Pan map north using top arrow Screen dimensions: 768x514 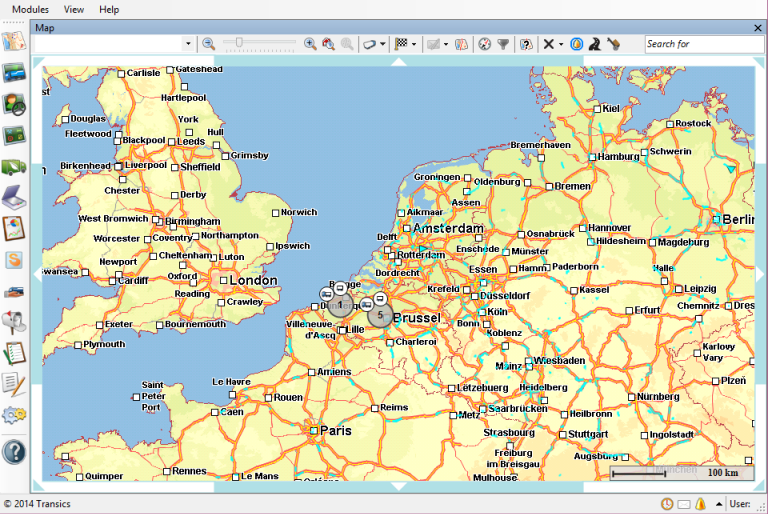[x=398, y=62]
